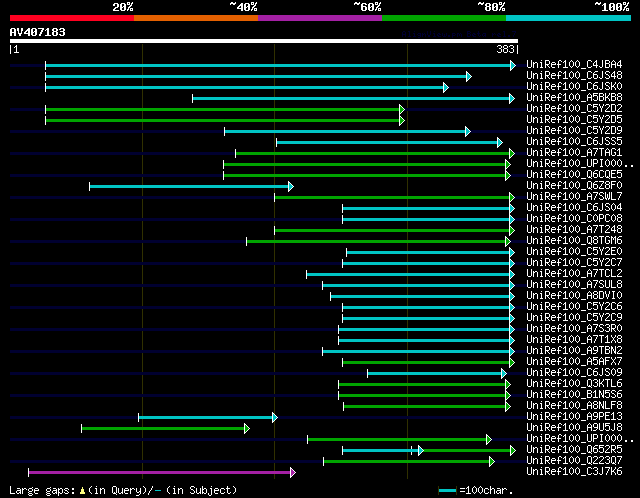Viewport: 640px width, 498px height.
Task: Select the UniRef100_A7TCL2 label
Action: [574, 274]
